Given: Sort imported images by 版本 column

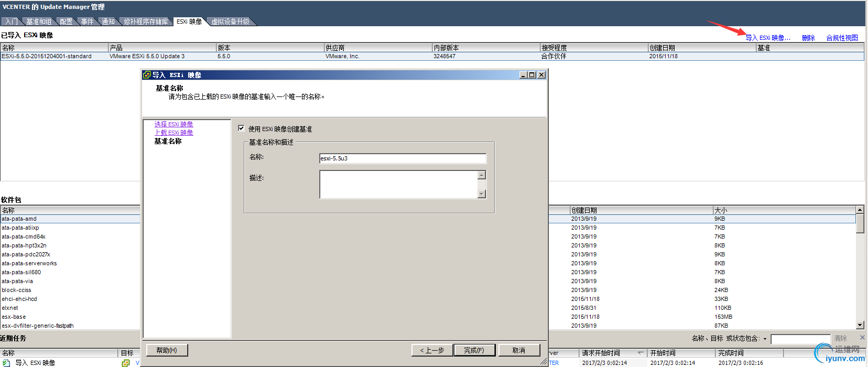Looking at the screenshot, I should [x=270, y=48].
